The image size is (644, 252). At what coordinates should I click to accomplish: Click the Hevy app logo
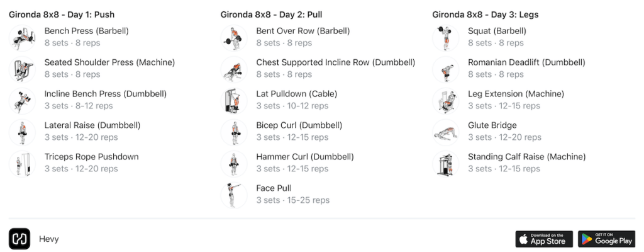[19, 239]
